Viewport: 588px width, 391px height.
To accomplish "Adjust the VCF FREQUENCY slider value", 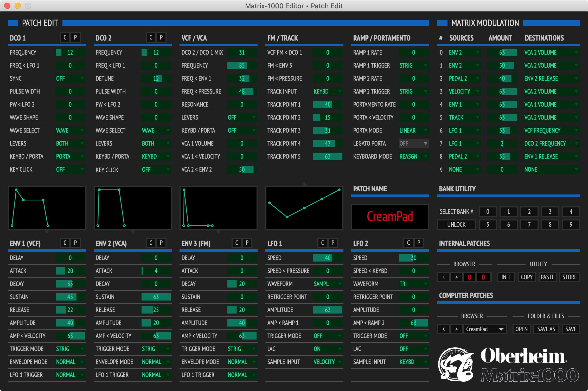I will [242, 66].
